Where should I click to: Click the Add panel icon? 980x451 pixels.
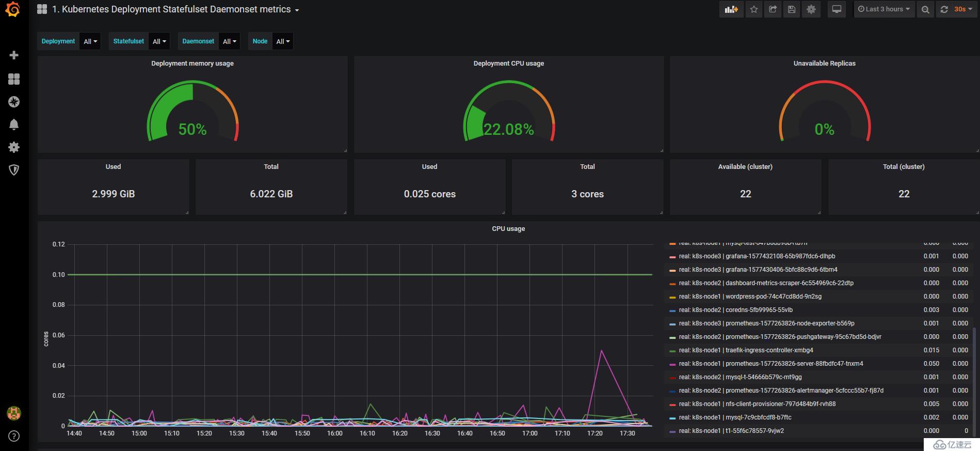pyautogui.click(x=731, y=9)
